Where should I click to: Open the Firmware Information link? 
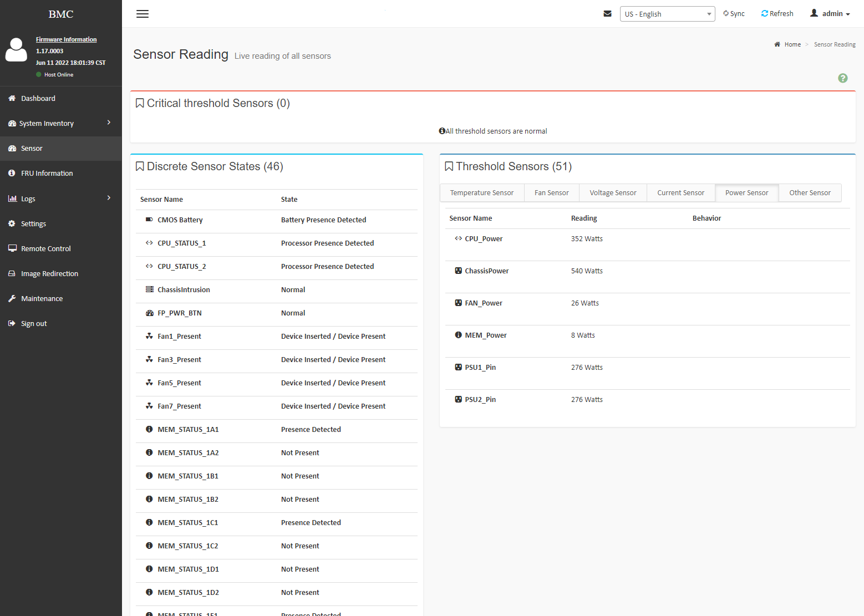[66, 39]
